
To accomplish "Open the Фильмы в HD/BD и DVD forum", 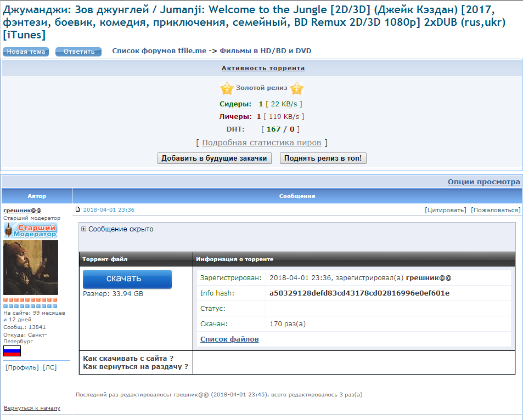I will [x=266, y=50].
